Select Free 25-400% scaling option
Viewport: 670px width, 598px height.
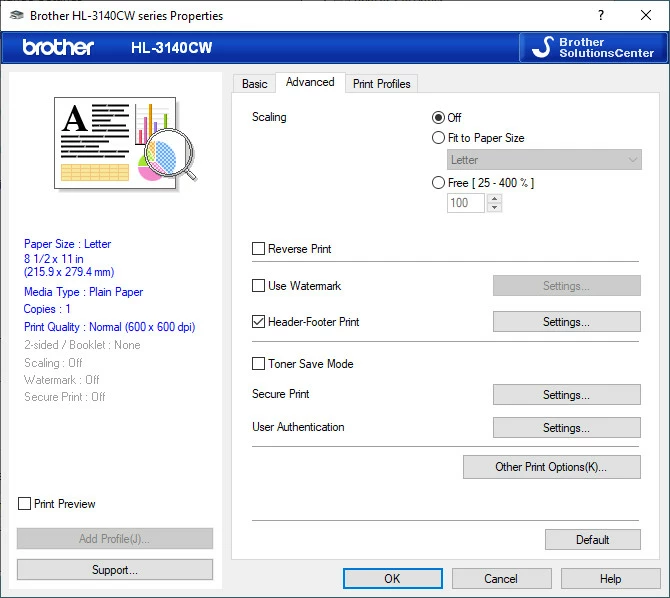(438, 183)
